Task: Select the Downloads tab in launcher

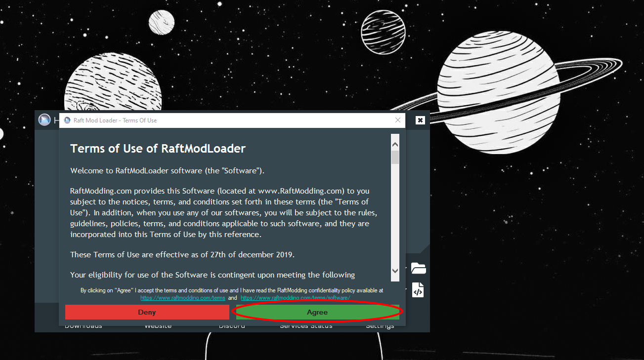Action: click(84, 325)
